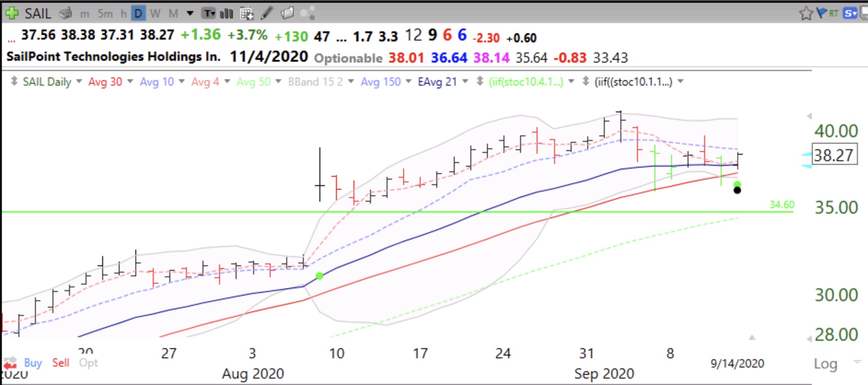
Task: Click up-down arrows before black iif((stoc10.1.1
Action: coord(586,82)
